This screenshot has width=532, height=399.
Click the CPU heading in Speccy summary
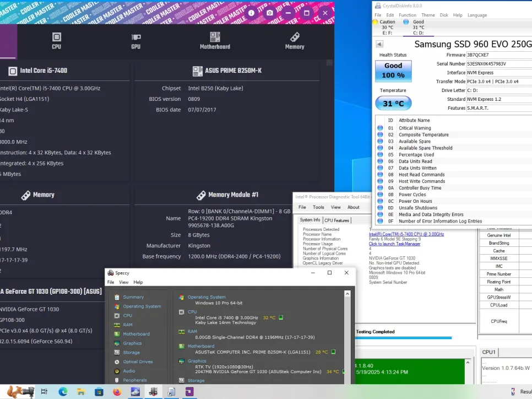pyautogui.click(x=192, y=312)
